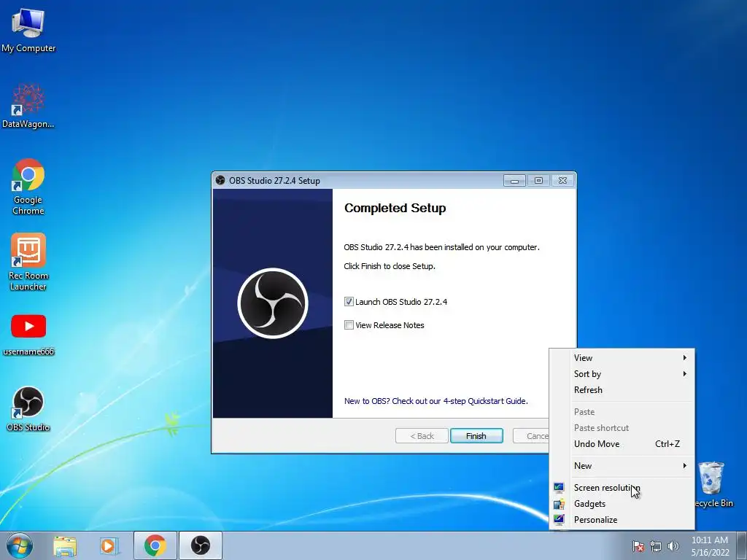The image size is (747, 560).
Task: Open the network tray icon
Action: [656, 546]
